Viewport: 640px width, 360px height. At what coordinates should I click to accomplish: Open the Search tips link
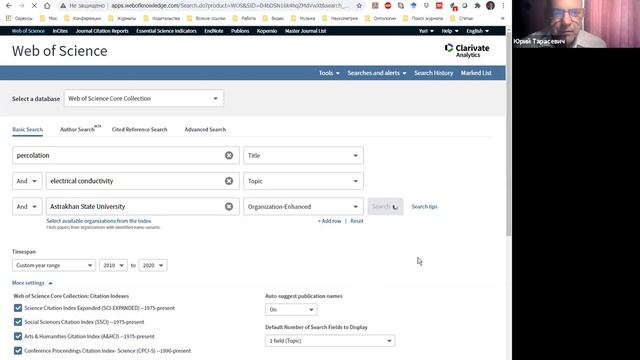(424, 207)
